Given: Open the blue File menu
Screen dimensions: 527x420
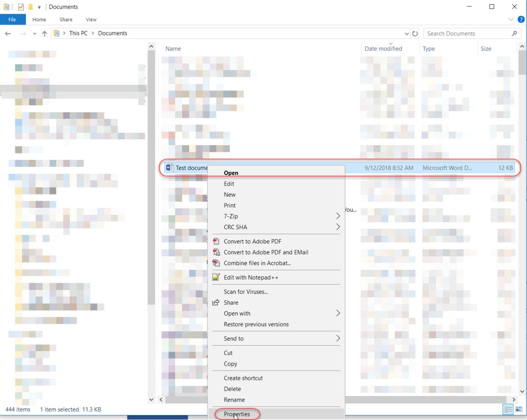Looking at the screenshot, I should coord(12,19).
